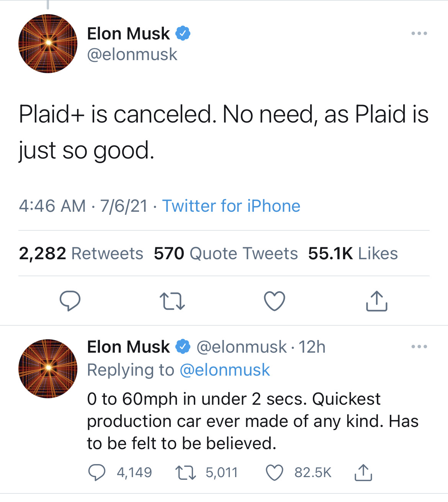View the 2,282 Retweets list
Image resolution: width=448 pixels, height=502 pixels.
coord(81,253)
